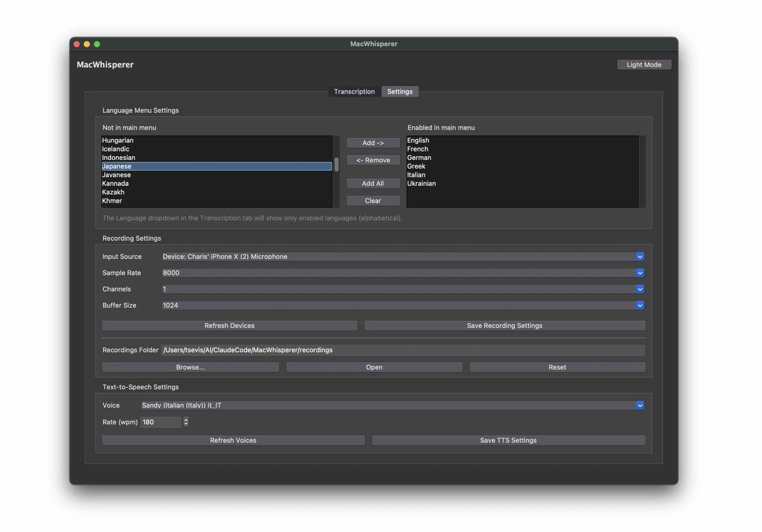Click the Recordings Folder path field
Image resolution: width=762 pixels, height=532 pixels.
tap(403, 350)
